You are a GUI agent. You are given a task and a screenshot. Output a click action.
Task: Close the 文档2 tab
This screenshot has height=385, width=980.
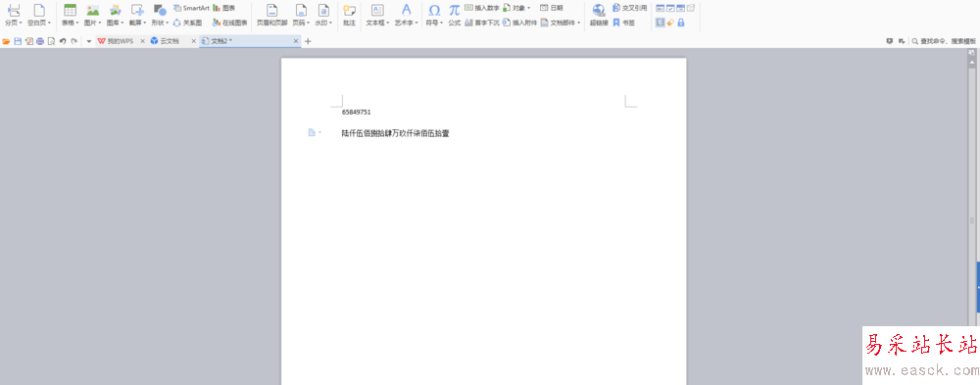pos(296,41)
